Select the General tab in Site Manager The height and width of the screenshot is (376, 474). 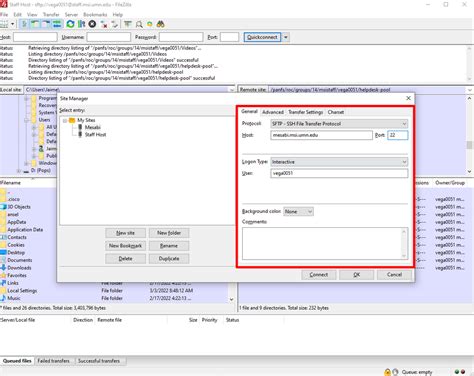point(249,111)
